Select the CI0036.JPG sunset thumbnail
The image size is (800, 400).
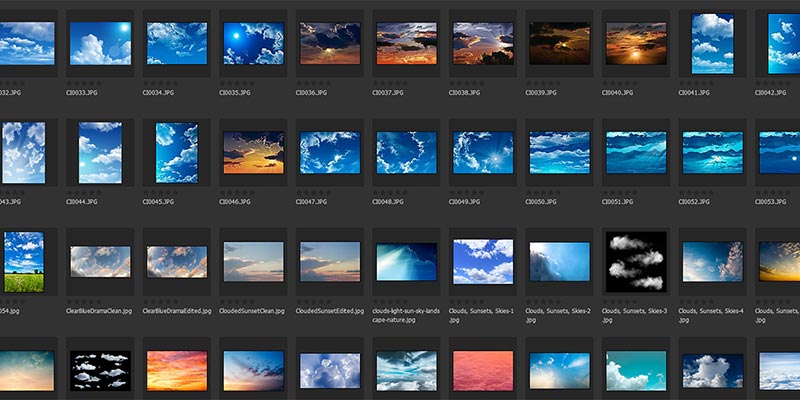point(330,43)
